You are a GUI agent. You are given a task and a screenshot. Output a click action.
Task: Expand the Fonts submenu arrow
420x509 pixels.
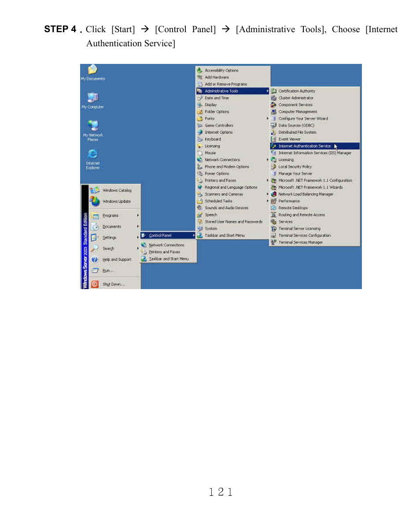[x=268, y=119]
